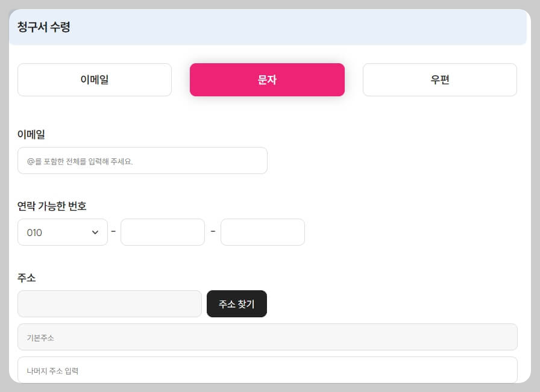Choose 우편 as the billing receipt method

pos(439,79)
